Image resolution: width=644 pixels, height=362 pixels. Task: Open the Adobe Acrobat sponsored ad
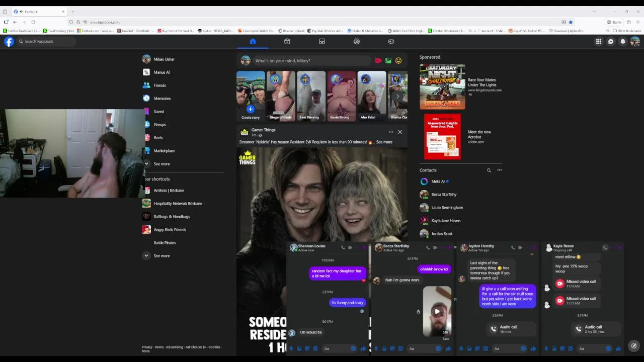point(461,137)
